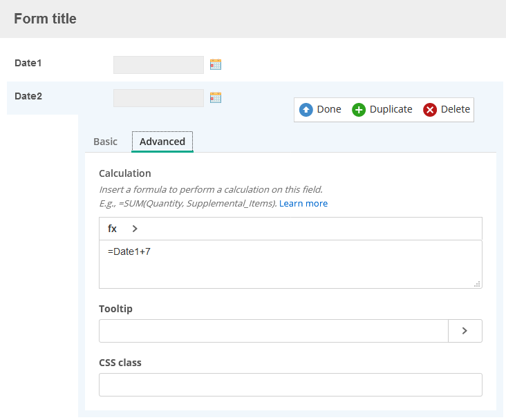This screenshot has width=506, height=420.
Task: Click the fx function icon
Action: [x=112, y=229]
